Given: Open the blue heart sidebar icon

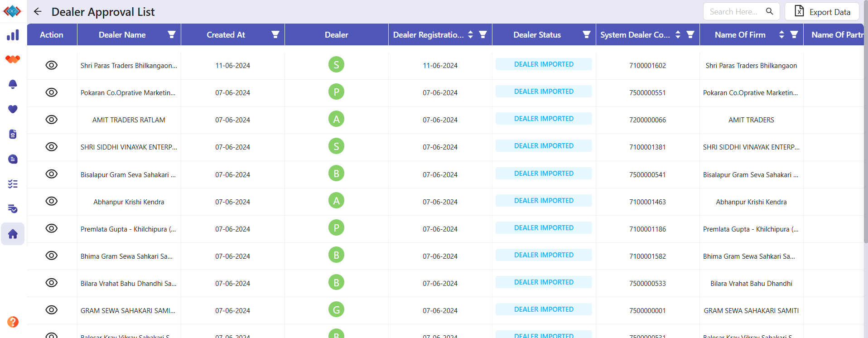Looking at the screenshot, I should coord(13,109).
